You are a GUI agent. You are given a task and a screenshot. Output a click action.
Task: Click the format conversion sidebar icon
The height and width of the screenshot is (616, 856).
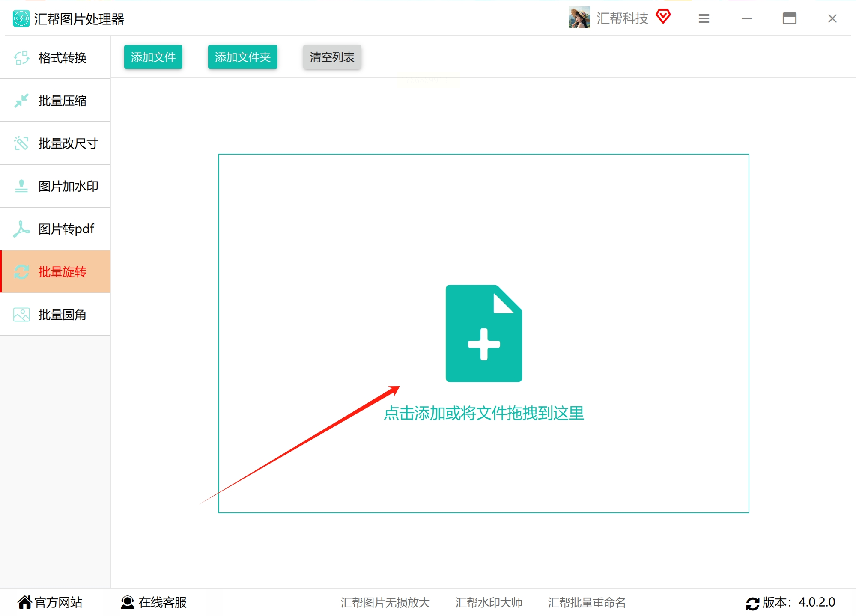[21, 58]
